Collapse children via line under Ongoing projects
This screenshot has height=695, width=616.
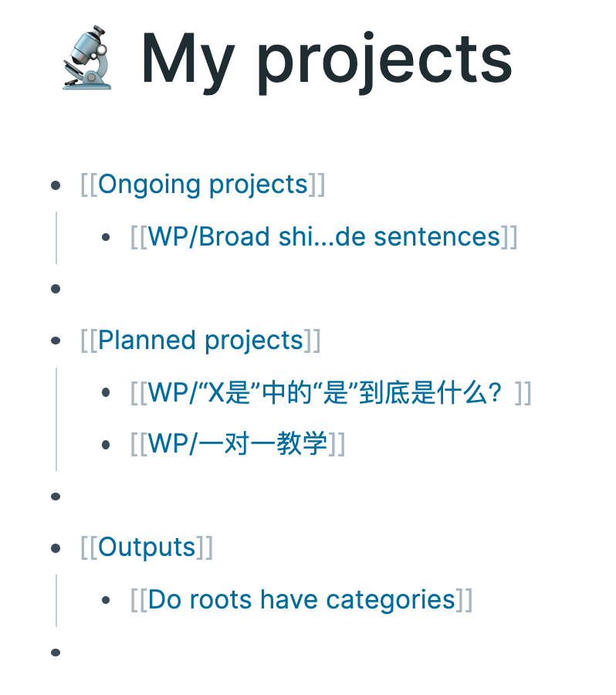pos(56,238)
